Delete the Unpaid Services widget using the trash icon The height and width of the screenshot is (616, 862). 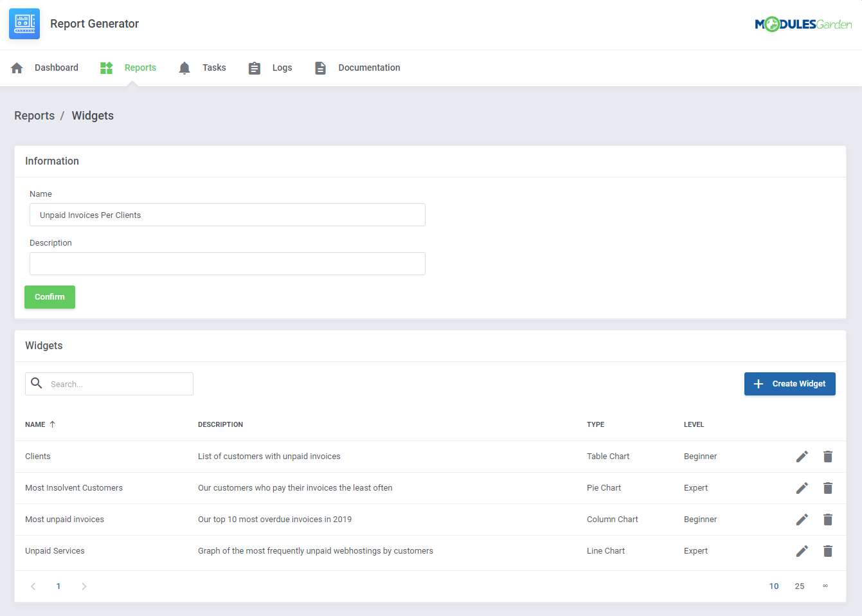[827, 551]
